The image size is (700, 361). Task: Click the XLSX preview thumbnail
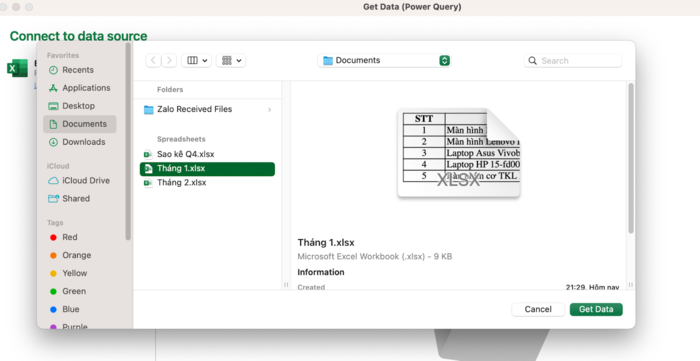(458, 153)
